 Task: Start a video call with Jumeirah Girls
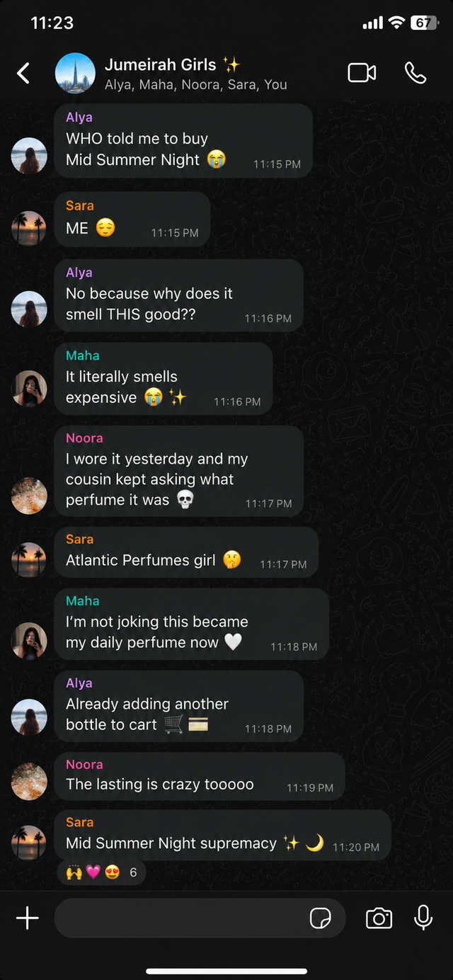362,73
